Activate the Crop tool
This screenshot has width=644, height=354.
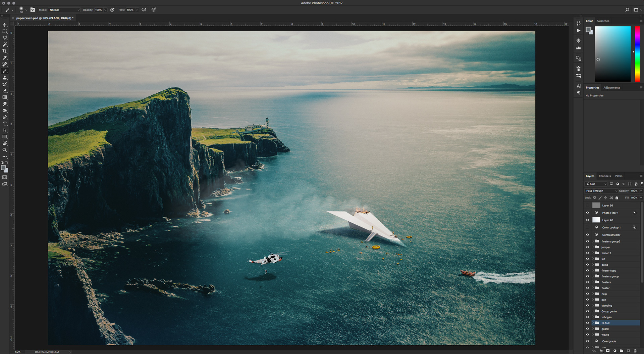pos(5,51)
